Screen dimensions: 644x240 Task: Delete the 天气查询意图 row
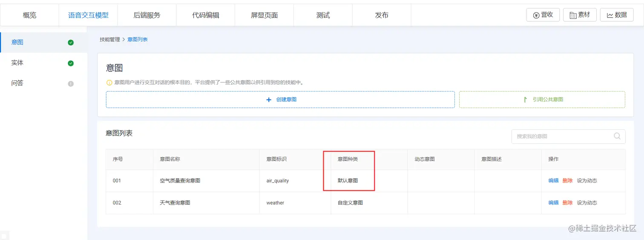click(567, 203)
